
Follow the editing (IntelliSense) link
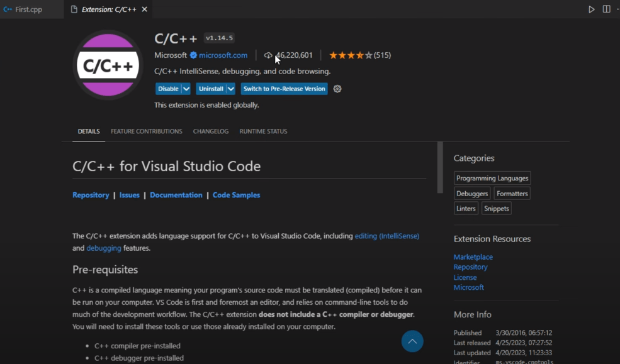tap(386, 236)
